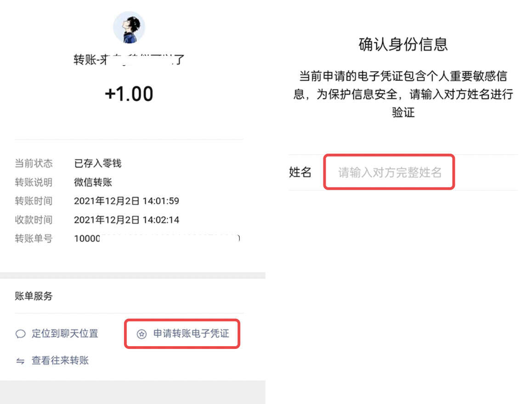Viewport: 532px width, 404px height.
Task: Click the 微信转账 description text
Action: 93,182
